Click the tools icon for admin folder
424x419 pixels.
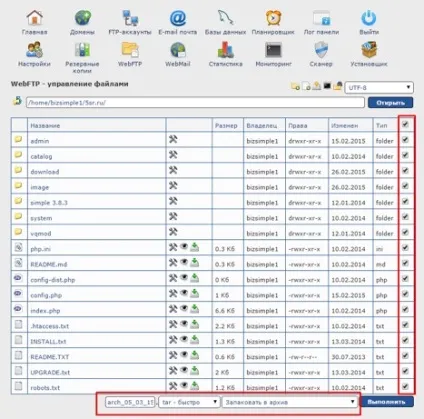(x=173, y=140)
